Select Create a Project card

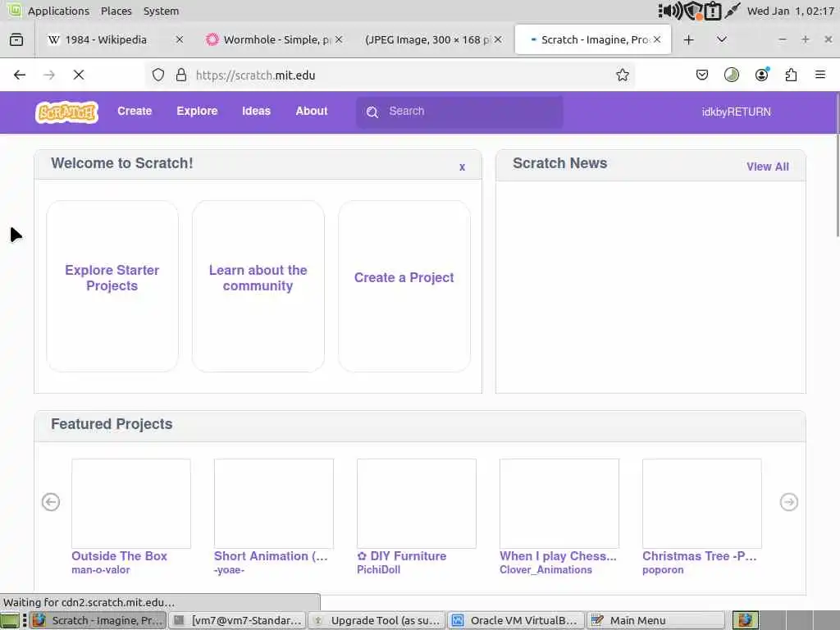404,286
